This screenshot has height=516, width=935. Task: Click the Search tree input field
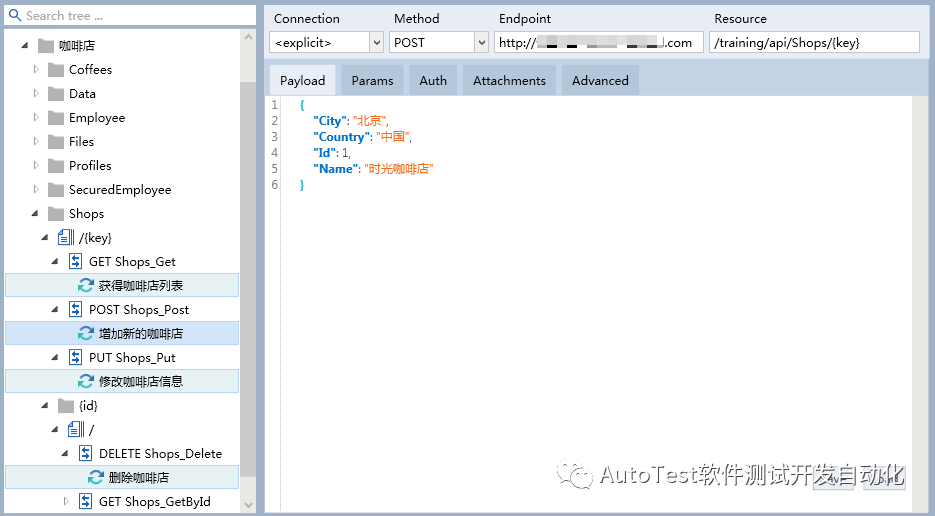(130, 16)
